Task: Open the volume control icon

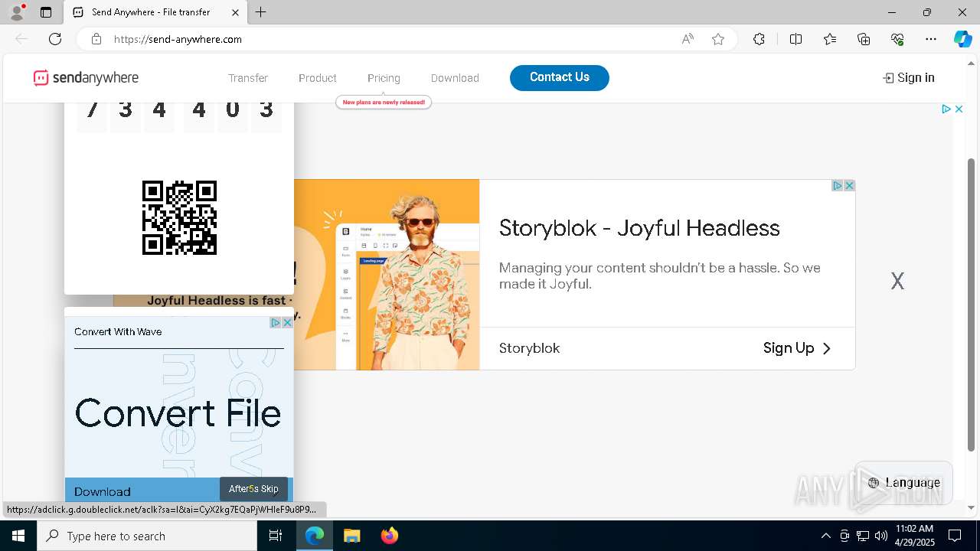Action: pyautogui.click(x=881, y=536)
